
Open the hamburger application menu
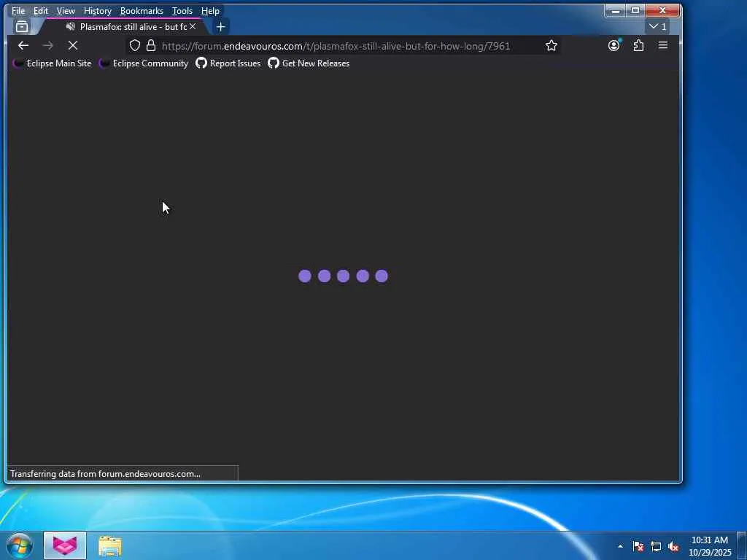click(662, 45)
